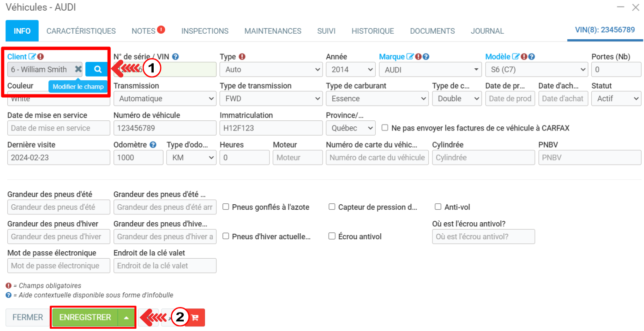Open the Type de carburant dropdown

point(377,98)
